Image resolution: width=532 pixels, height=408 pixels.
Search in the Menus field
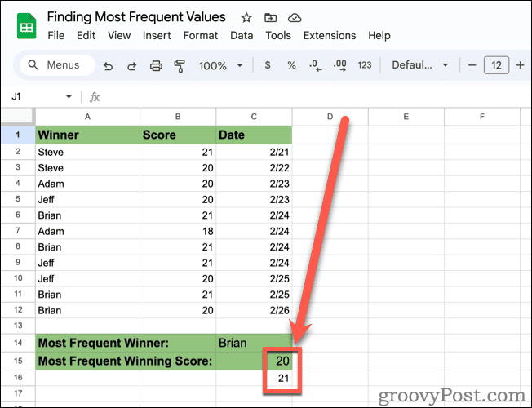[57, 64]
